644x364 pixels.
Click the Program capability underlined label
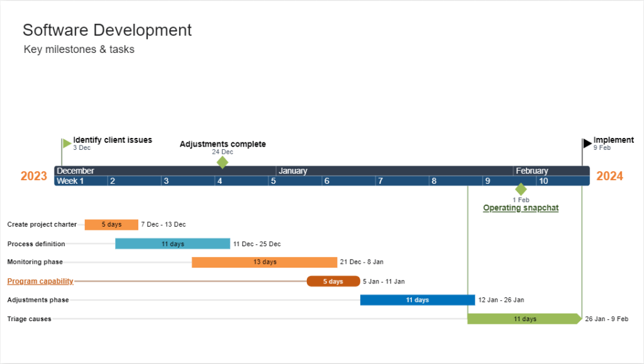(x=40, y=281)
